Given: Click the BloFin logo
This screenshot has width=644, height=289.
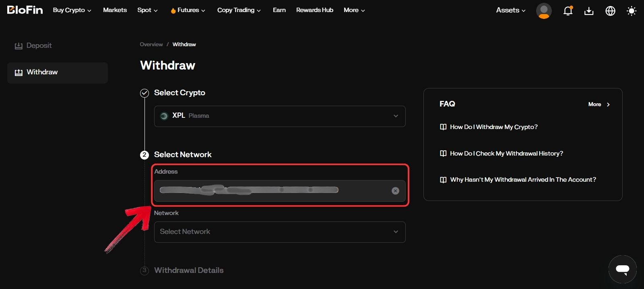Looking at the screenshot, I should [x=25, y=10].
